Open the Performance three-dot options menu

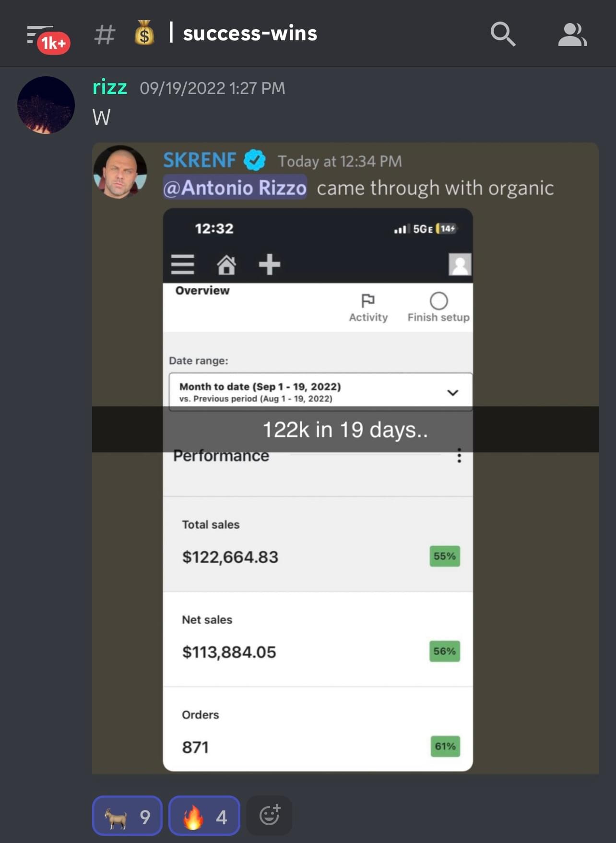click(x=459, y=455)
